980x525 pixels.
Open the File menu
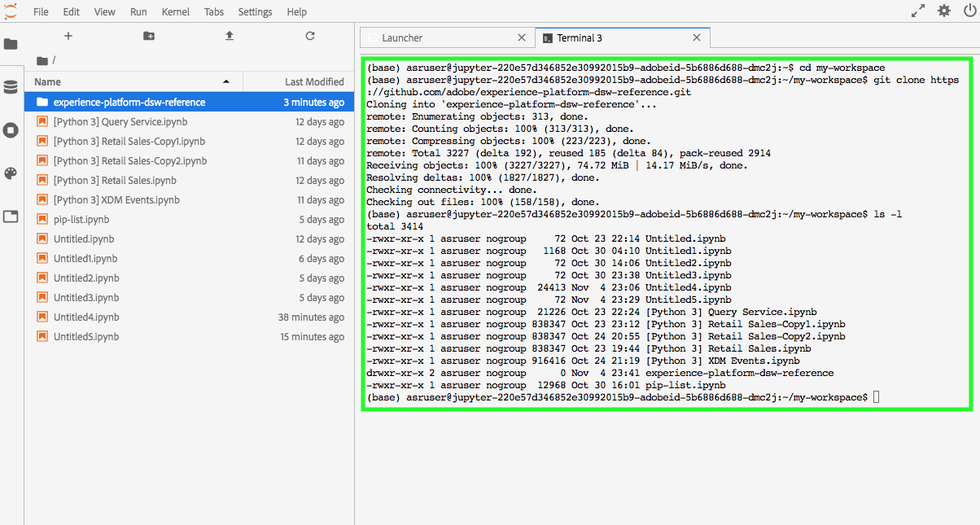[x=41, y=11]
